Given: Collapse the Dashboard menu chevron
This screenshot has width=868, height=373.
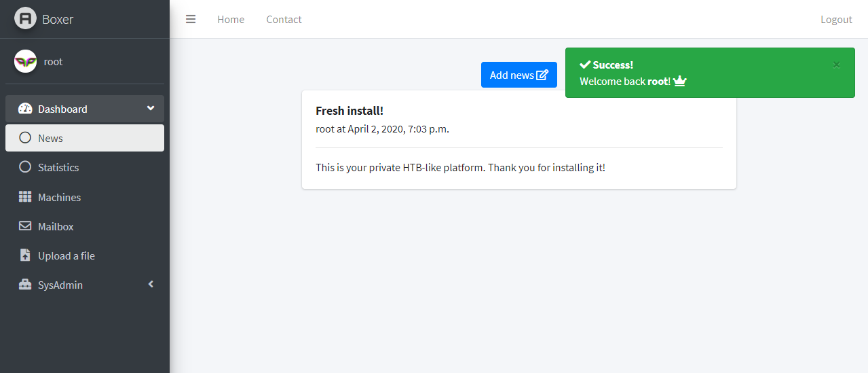Looking at the screenshot, I should [151, 108].
